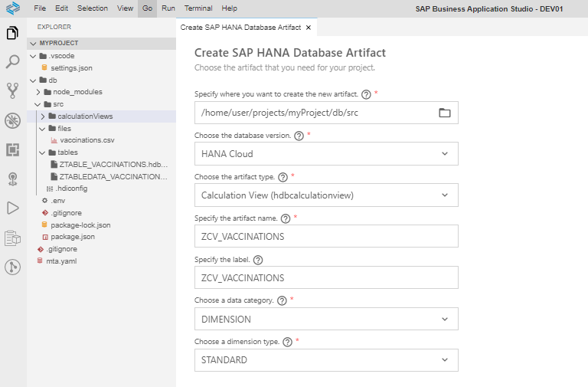Open the File menu
588x387 pixels.
(x=40, y=8)
